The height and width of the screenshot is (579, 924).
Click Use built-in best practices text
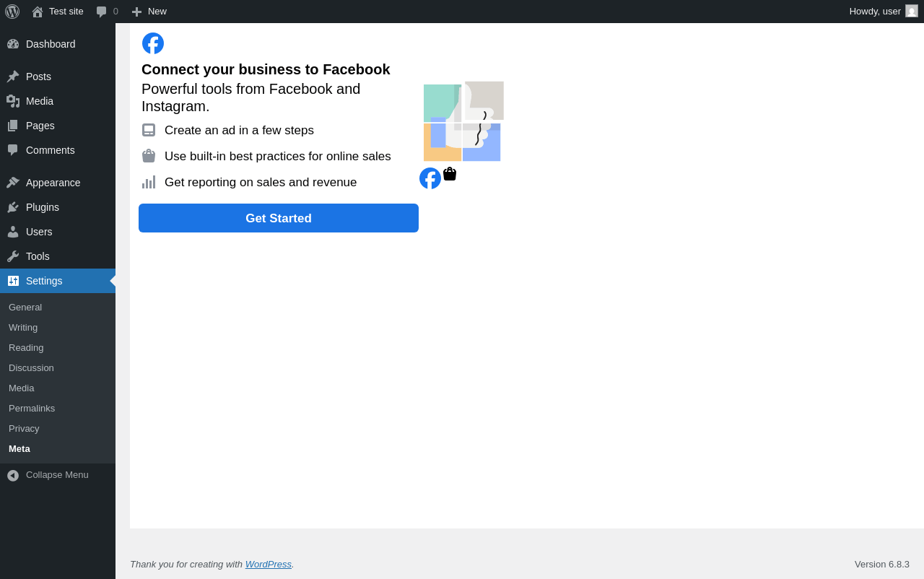pos(278,157)
